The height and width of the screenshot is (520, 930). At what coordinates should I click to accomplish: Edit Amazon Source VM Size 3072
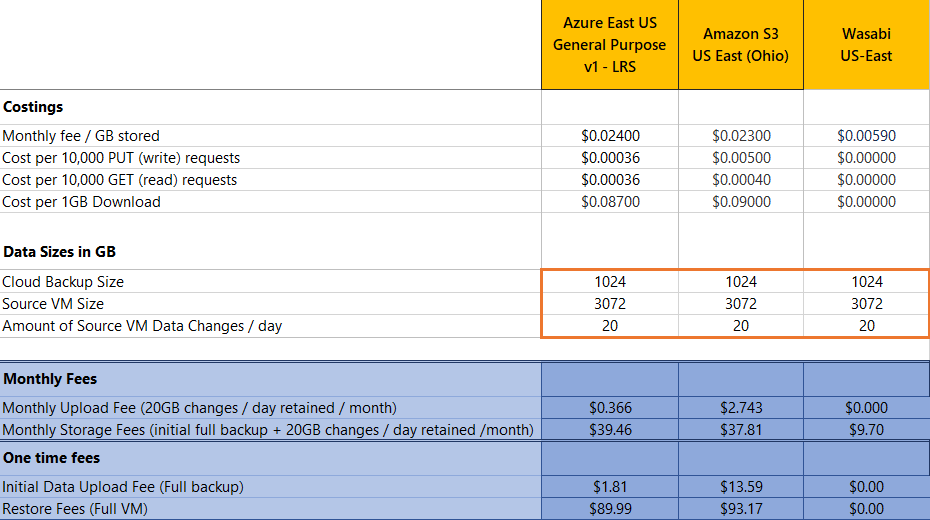(x=741, y=304)
